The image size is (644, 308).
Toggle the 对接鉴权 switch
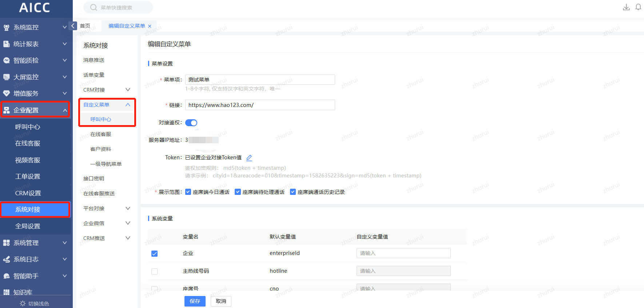pos(191,123)
